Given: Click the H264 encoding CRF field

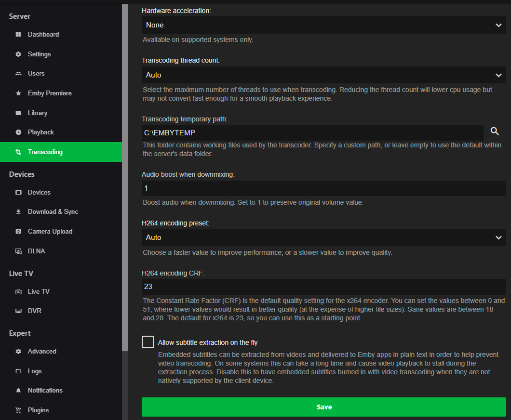Looking at the screenshot, I should pos(323,287).
